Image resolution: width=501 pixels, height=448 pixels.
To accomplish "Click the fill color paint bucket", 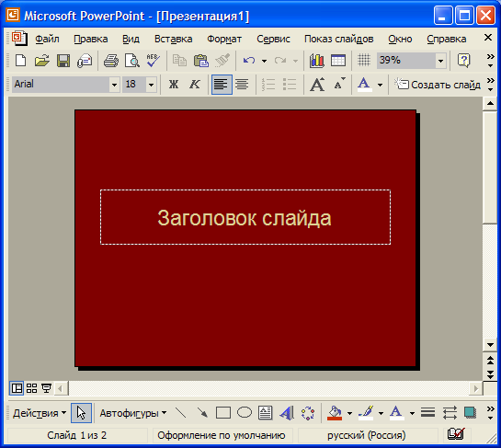I will 335,413.
